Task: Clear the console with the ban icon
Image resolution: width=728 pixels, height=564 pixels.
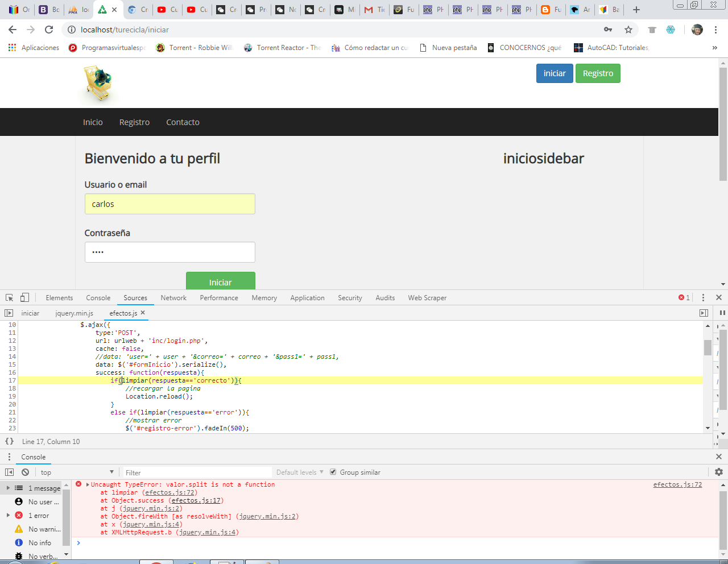Action: (25, 472)
